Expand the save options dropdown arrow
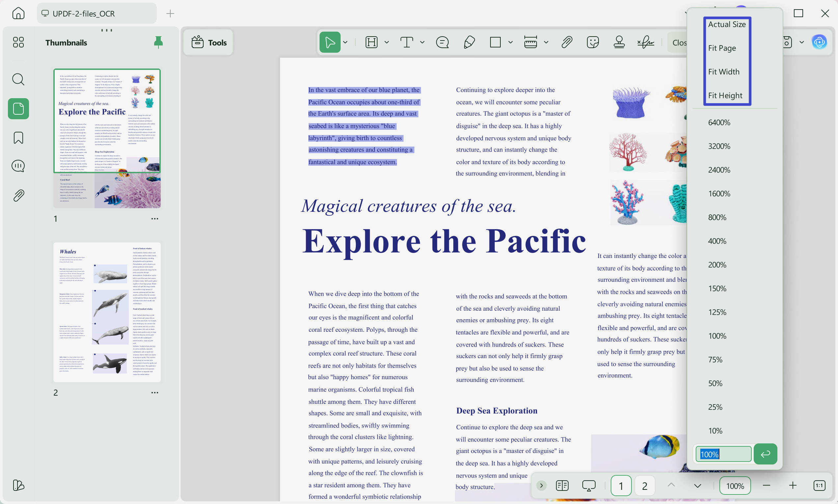Screen dimensions: 838x504 [x=802, y=42]
